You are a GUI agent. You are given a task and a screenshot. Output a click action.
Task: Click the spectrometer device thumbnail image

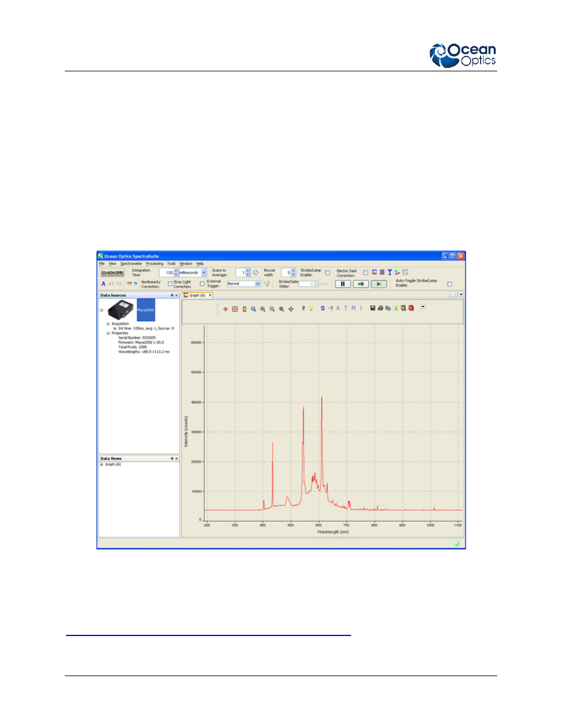[121, 310]
